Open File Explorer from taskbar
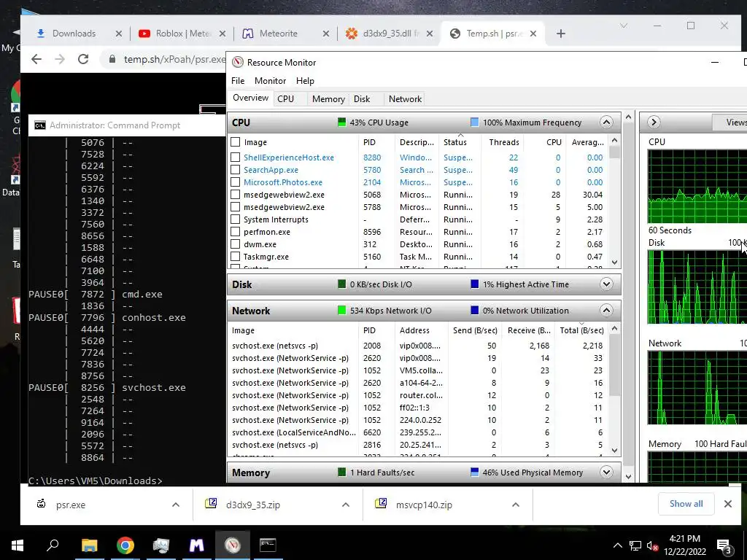 [x=89, y=545]
